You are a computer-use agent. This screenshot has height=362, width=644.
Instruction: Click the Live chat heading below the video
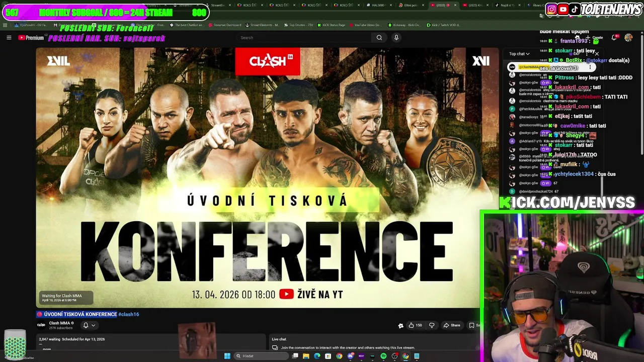coord(279,339)
